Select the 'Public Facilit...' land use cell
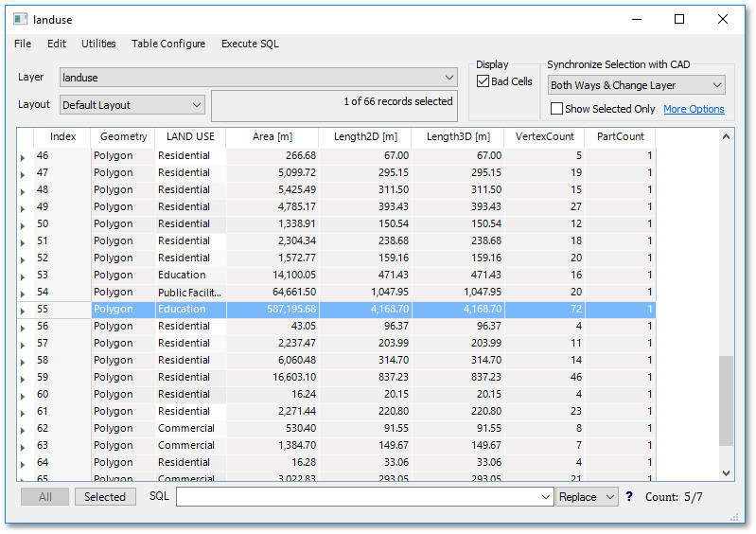 click(x=190, y=292)
